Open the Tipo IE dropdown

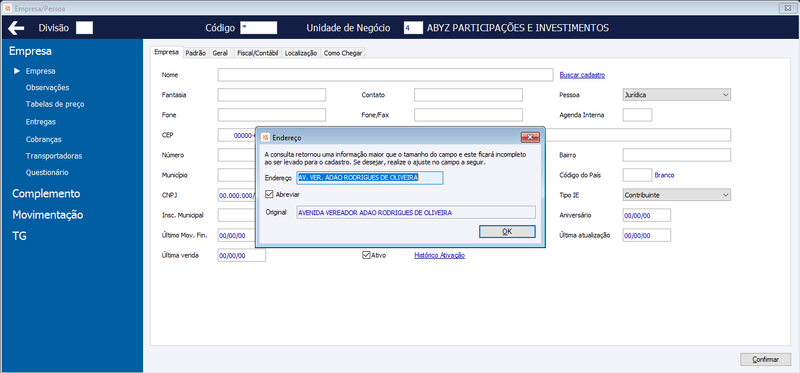(677, 195)
